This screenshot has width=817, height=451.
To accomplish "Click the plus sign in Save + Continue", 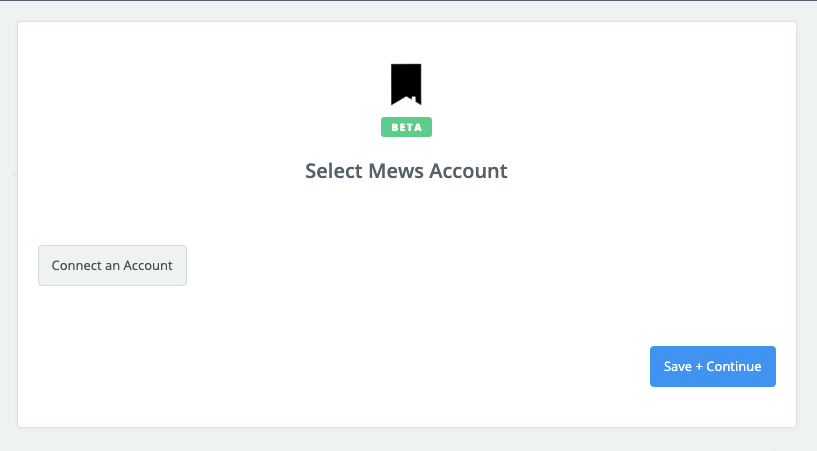I will click(699, 367).
